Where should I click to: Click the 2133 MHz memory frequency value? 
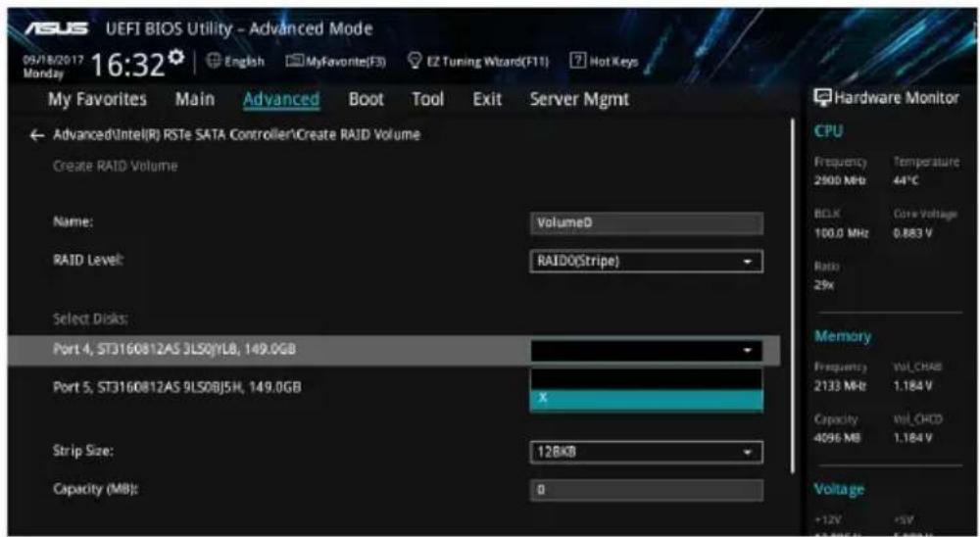pyautogui.click(x=840, y=386)
